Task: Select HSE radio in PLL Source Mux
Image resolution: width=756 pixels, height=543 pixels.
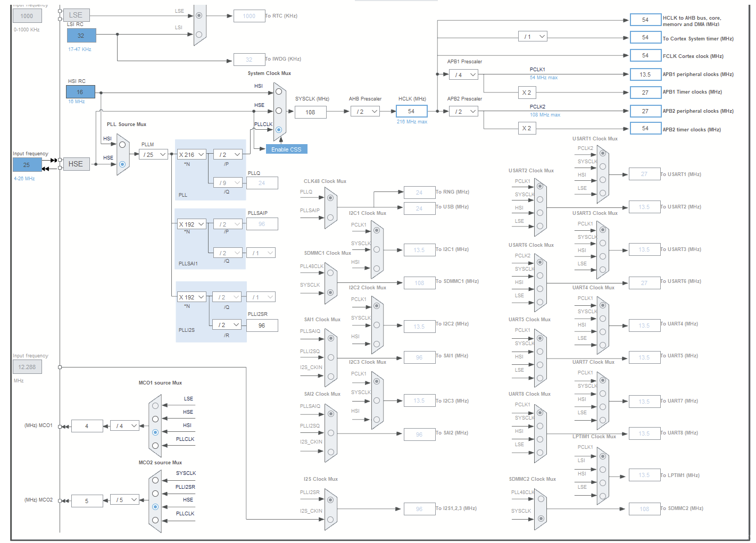Action: click(x=122, y=164)
